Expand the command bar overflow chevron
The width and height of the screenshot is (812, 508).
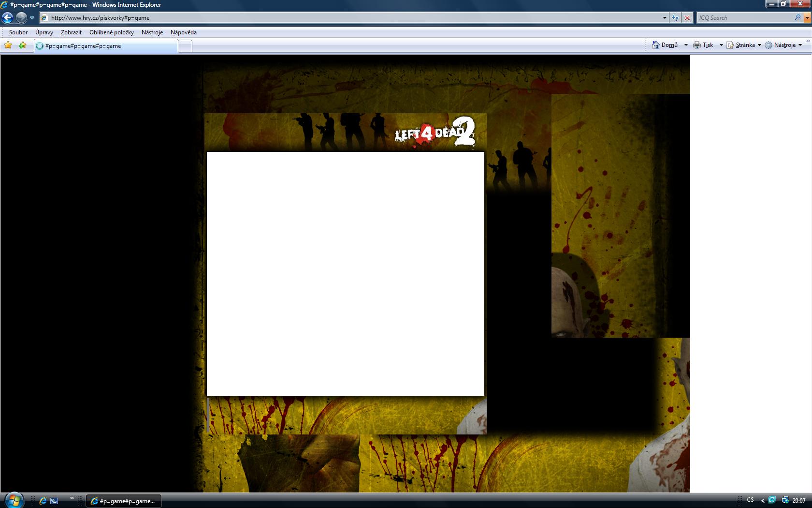tap(808, 41)
